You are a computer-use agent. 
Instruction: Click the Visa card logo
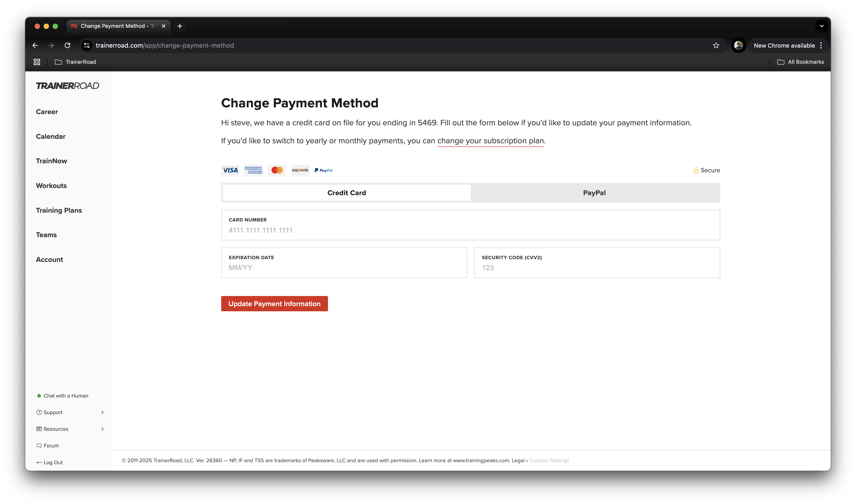click(x=230, y=170)
